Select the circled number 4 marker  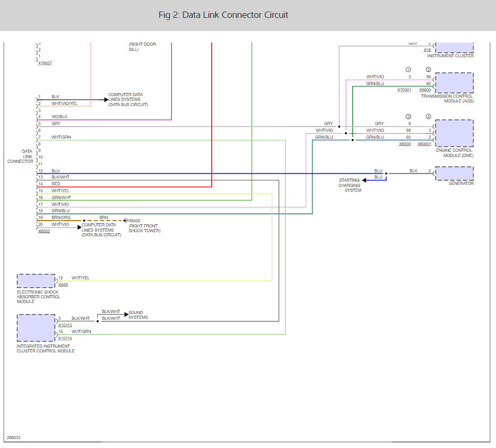(428, 117)
